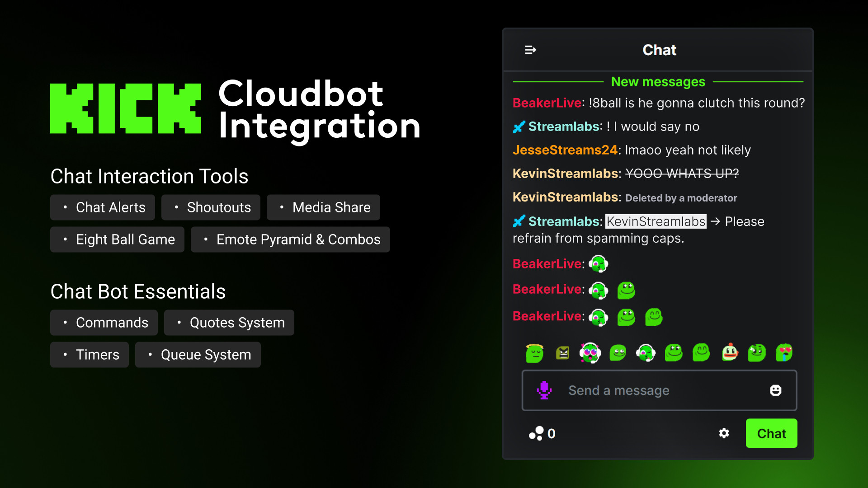
Task: Collapse the chat panel with the arrow icon
Action: tap(530, 50)
